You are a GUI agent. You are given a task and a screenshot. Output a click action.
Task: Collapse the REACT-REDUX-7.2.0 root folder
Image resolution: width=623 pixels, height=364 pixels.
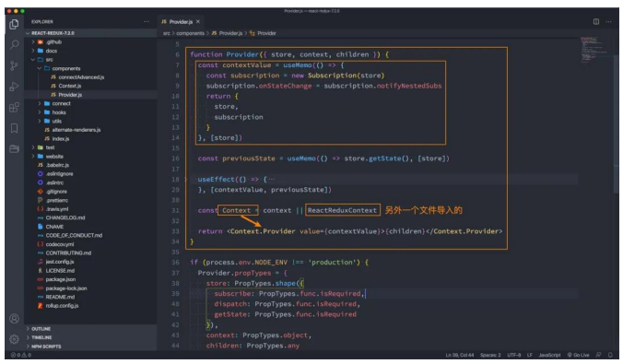(53, 33)
